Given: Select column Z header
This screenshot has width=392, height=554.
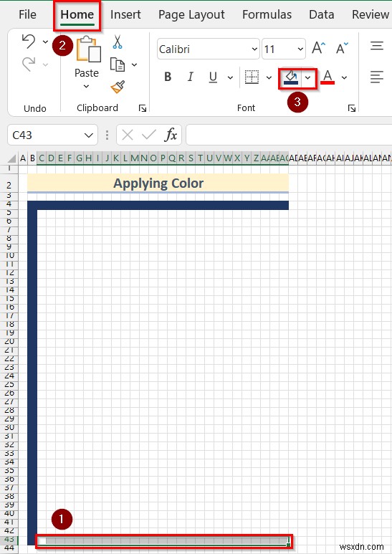Looking at the screenshot, I should point(256,158).
